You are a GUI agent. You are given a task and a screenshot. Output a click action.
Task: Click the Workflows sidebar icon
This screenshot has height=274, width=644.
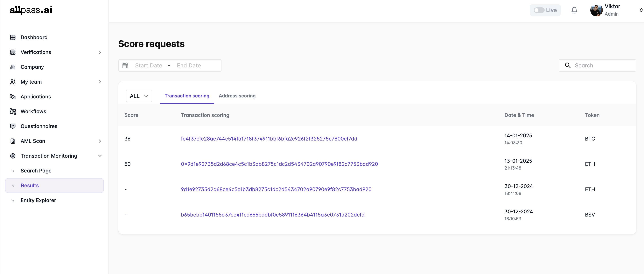click(x=13, y=111)
